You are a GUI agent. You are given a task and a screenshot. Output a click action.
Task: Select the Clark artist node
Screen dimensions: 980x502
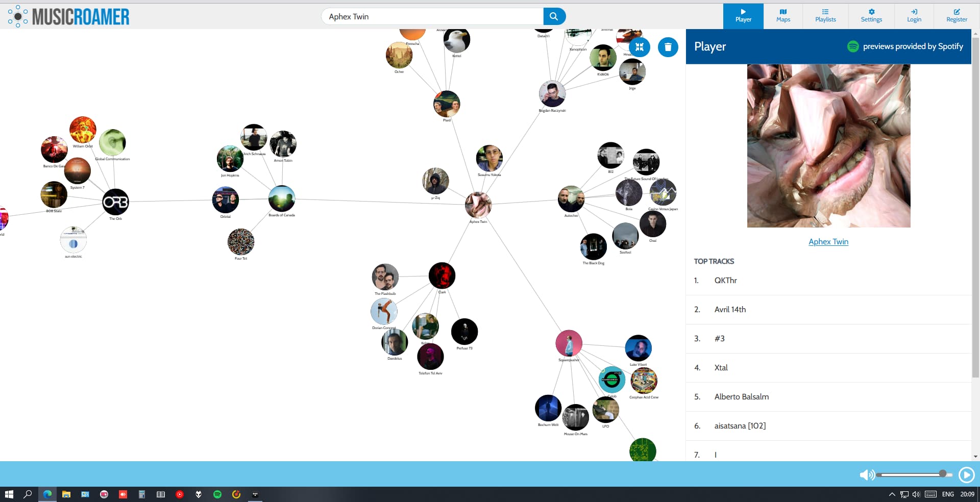point(442,275)
